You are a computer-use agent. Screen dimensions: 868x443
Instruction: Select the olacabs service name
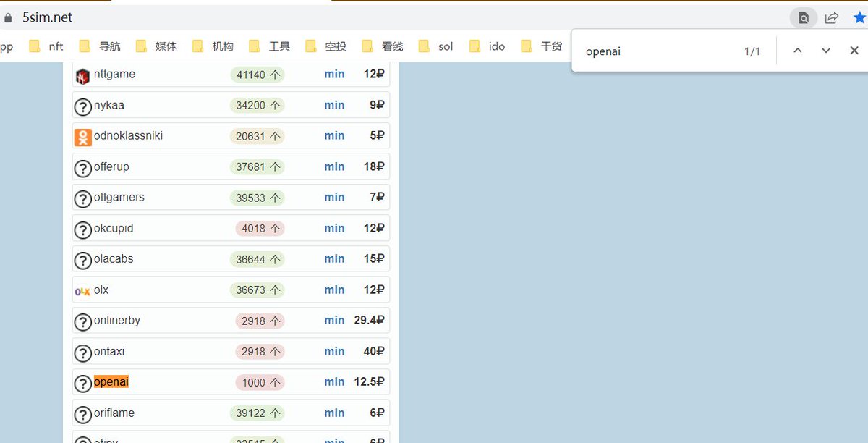pyautogui.click(x=114, y=258)
